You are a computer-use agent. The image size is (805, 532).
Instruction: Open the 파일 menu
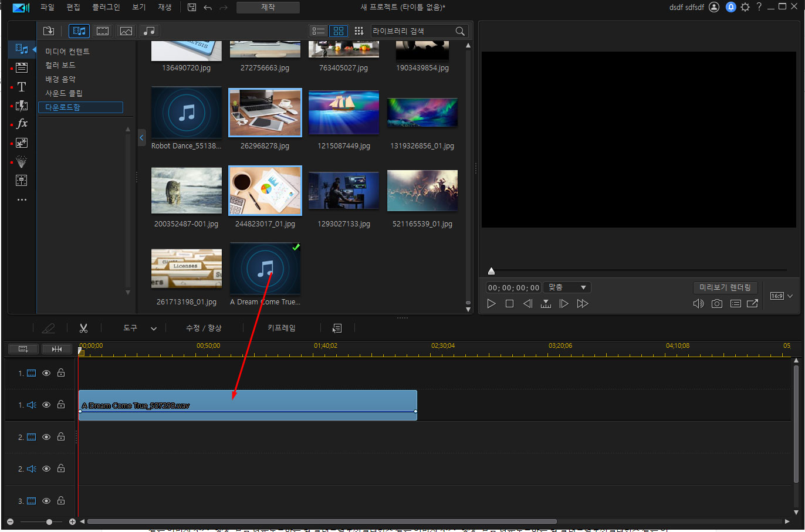click(x=47, y=7)
